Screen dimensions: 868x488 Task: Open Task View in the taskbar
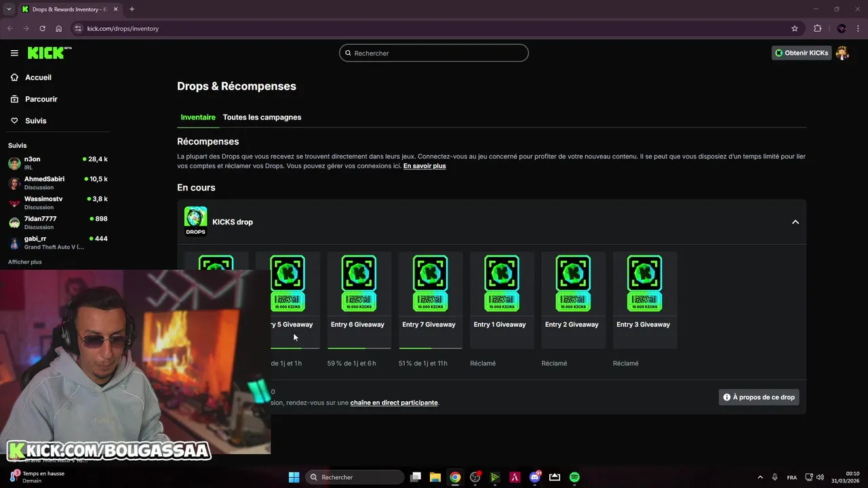pyautogui.click(x=416, y=477)
